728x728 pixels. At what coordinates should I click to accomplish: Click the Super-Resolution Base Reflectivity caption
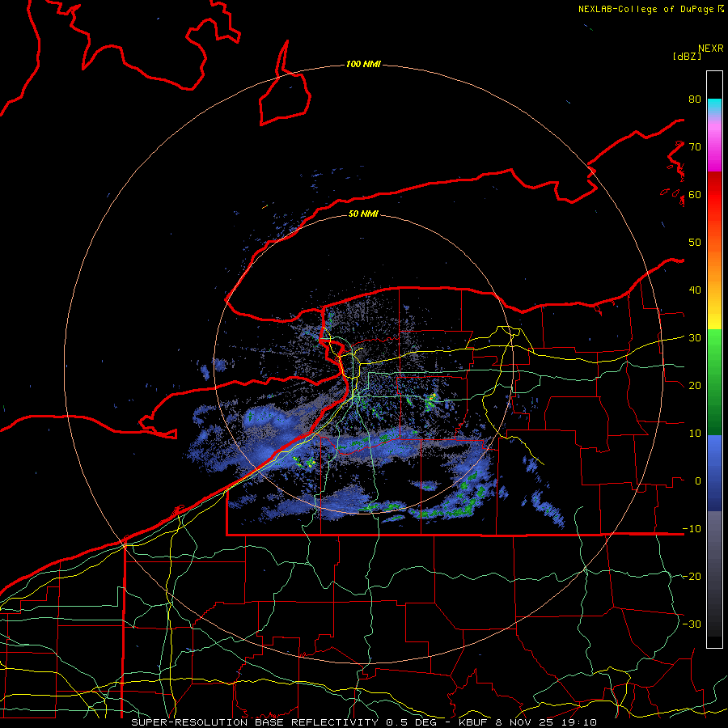[x=255, y=722]
